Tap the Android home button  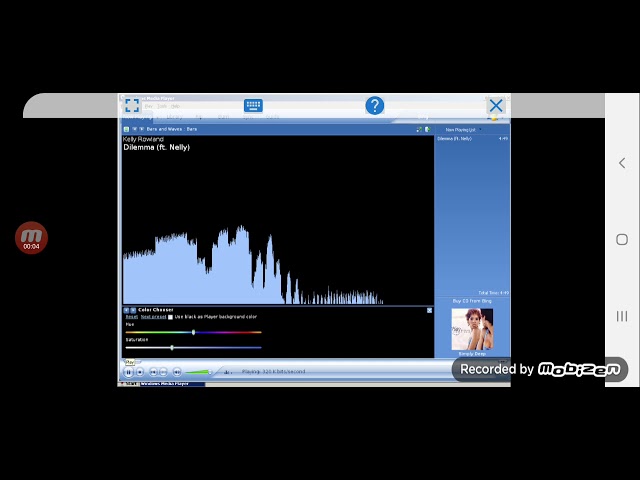[x=622, y=240]
